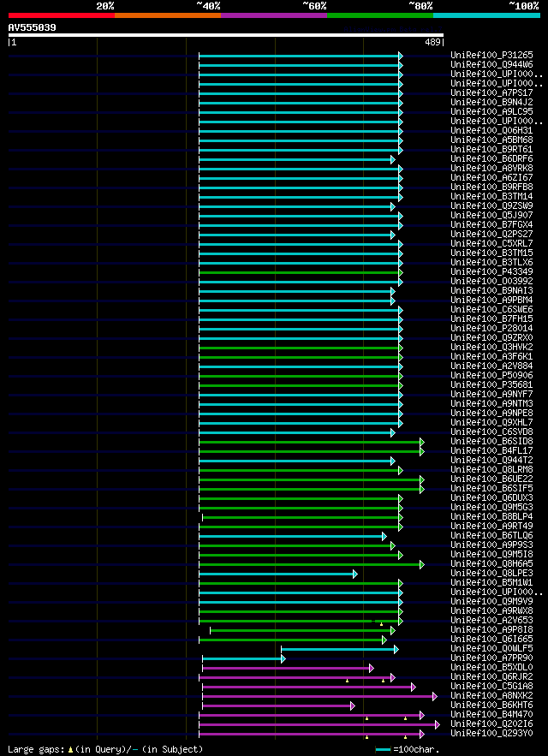
Task: Click the cyan alignment bar for B6DRF6
Action: point(296,159)
